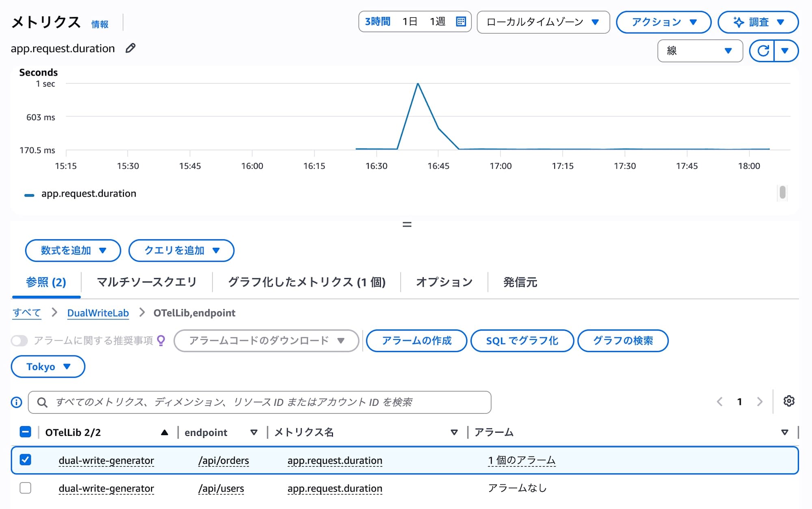Open the アラーム column filter arrow
The image size is (812, 509).
point(785,433)
